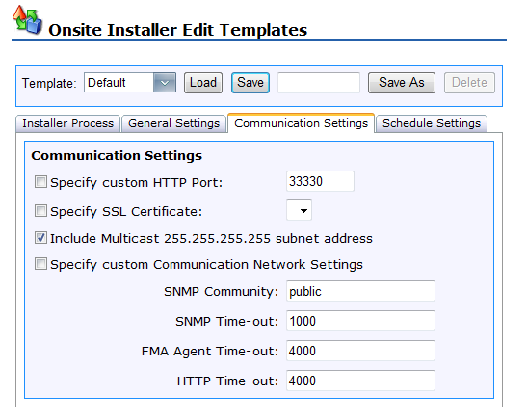Enable custom Communication Network Settings checkbox
The width and height of the screenshot is (527, 420).
[40, 264]
